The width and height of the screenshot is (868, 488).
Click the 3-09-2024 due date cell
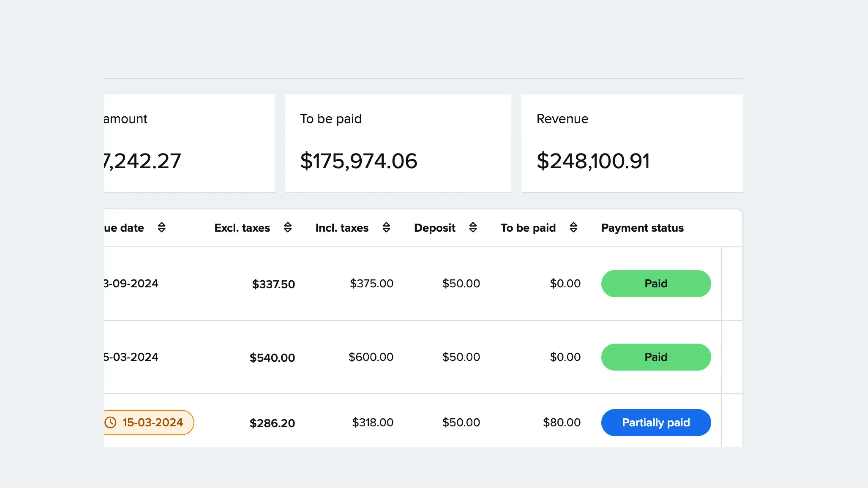[x=131, y=284]
